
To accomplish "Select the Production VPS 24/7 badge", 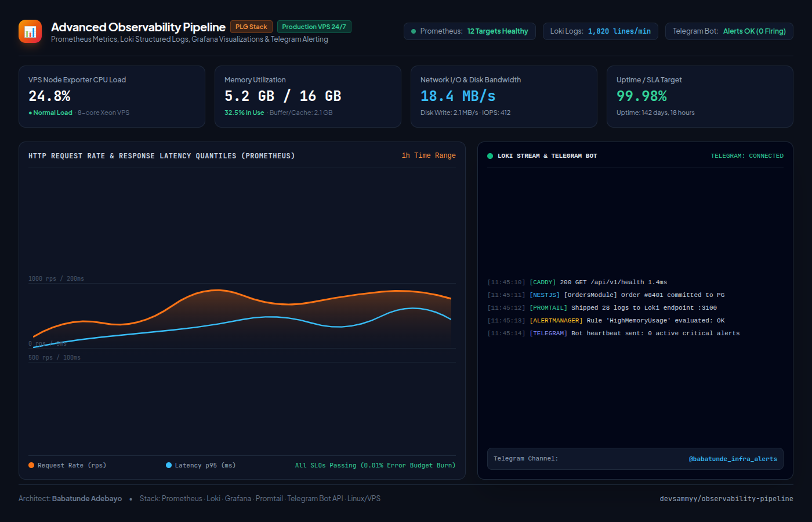I will (314, 27).
